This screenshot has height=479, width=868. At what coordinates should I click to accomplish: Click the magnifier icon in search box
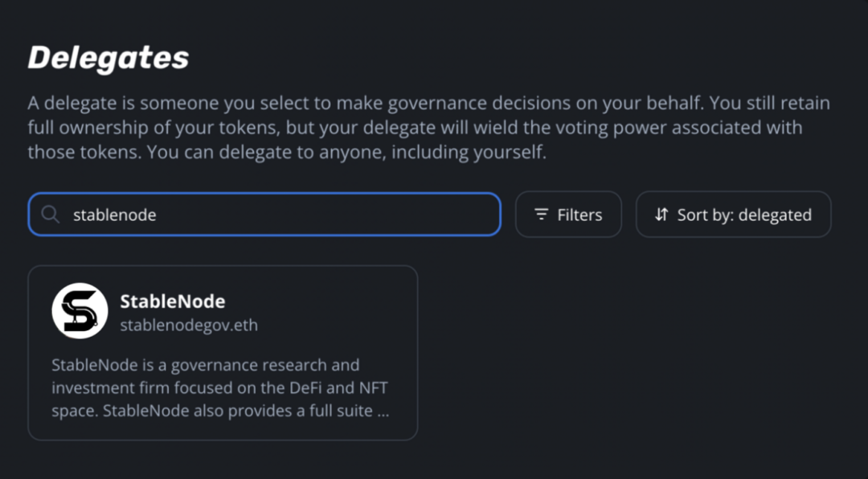coord(51,215)
